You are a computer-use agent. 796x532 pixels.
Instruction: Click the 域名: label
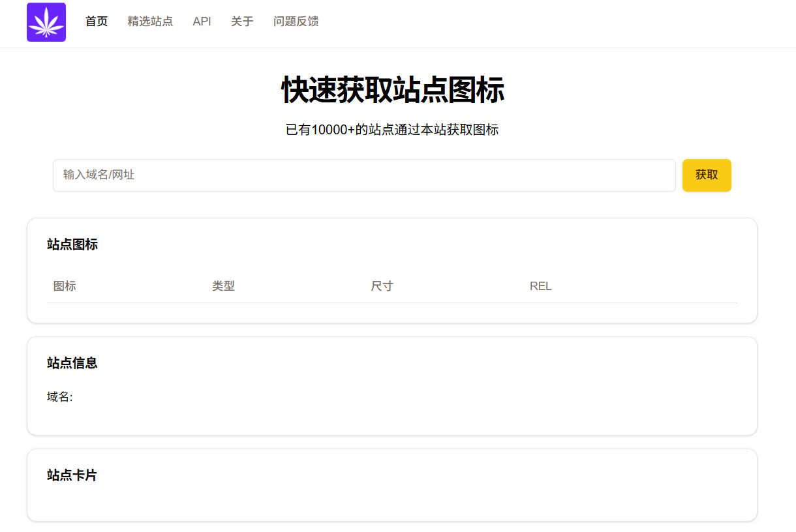coord(60,397)
